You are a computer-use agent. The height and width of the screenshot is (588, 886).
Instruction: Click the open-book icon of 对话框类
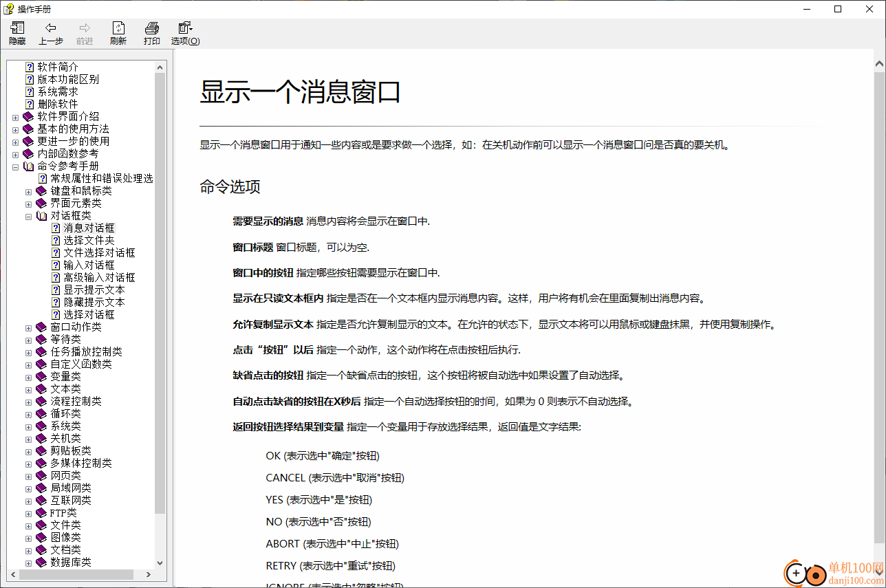tap(41, 215)
